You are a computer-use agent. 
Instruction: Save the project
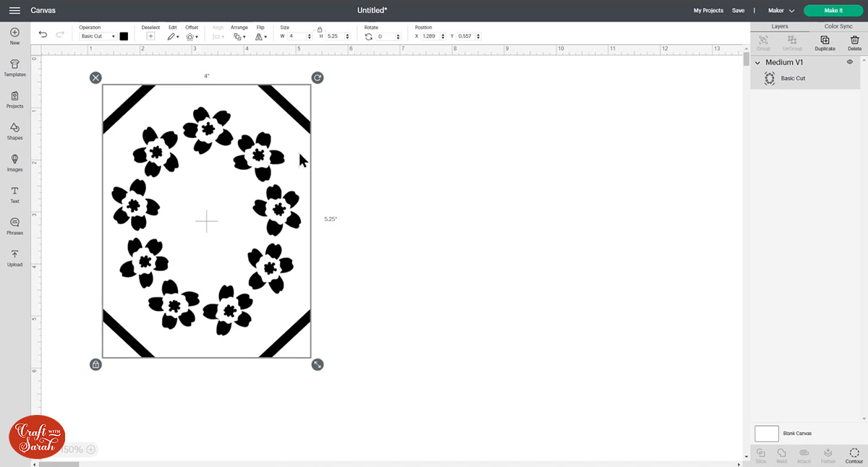point(739,10)
